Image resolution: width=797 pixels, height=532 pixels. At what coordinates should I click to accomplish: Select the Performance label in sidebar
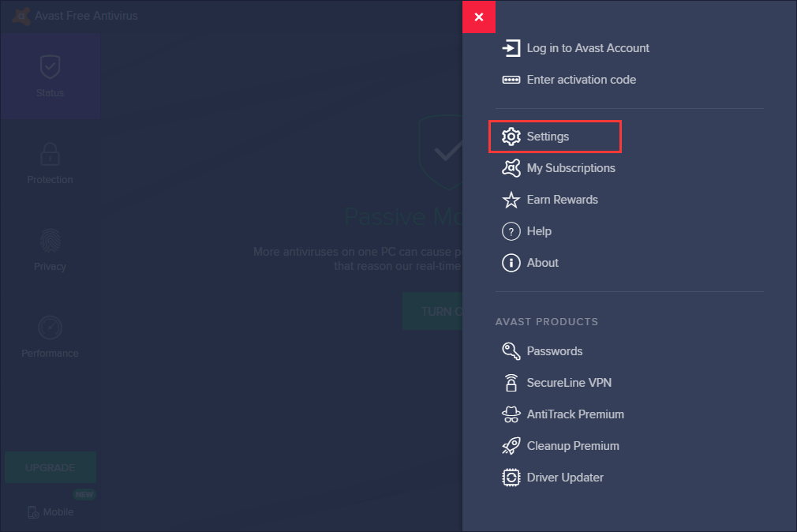tap(50, 354)
